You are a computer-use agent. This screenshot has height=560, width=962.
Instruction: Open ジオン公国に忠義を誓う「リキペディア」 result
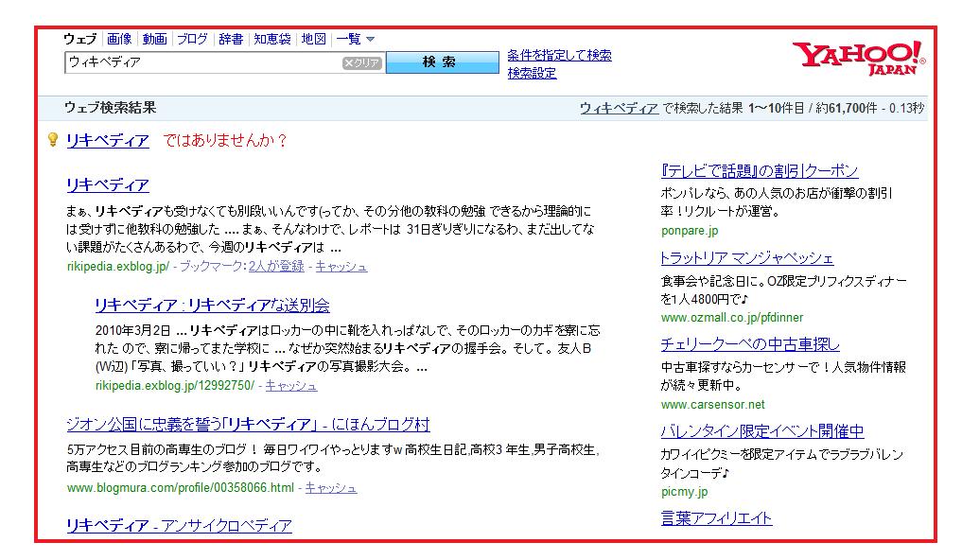click(248, 425)
